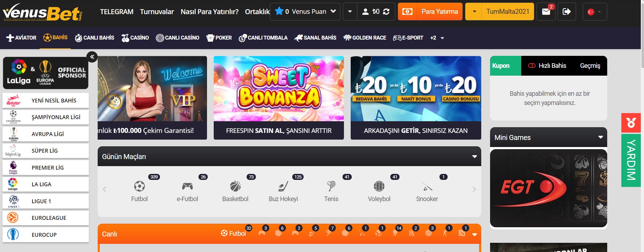Viewport: 644px width, 252px height.
Task: Select live Dota icon at row end
Action: click(x=462, y=233)
